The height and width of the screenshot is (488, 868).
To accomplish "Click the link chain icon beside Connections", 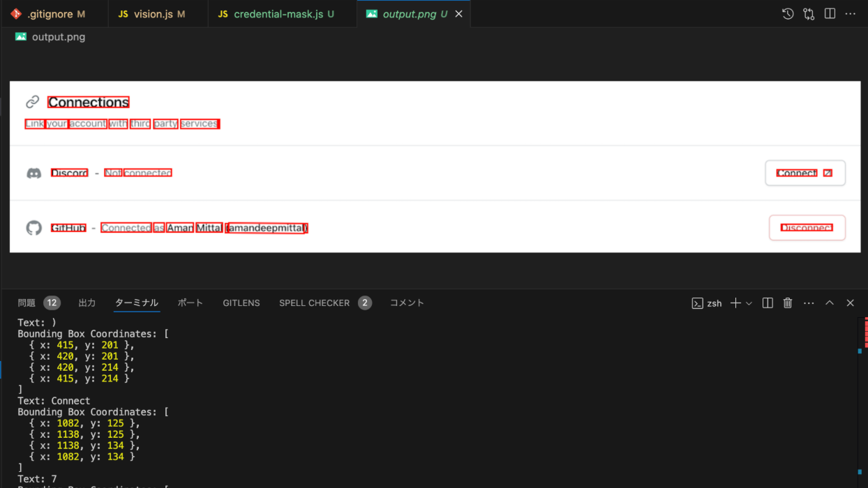I will point(32,102).
